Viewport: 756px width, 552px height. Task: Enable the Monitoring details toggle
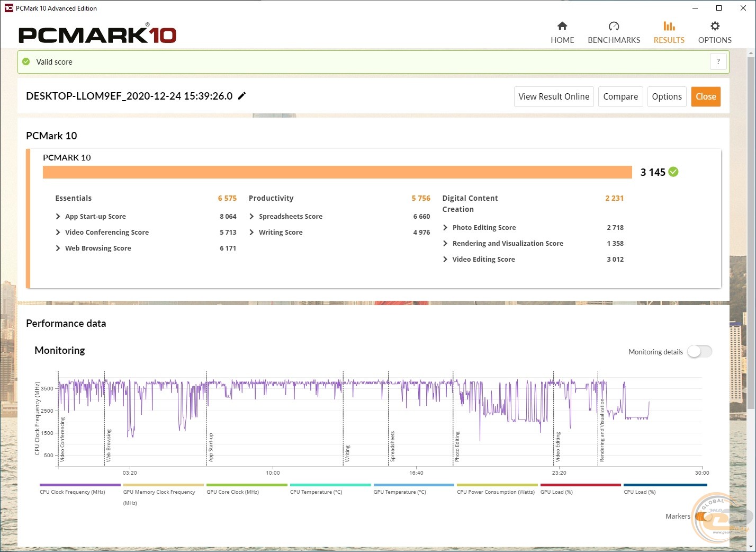pos(699,352)
